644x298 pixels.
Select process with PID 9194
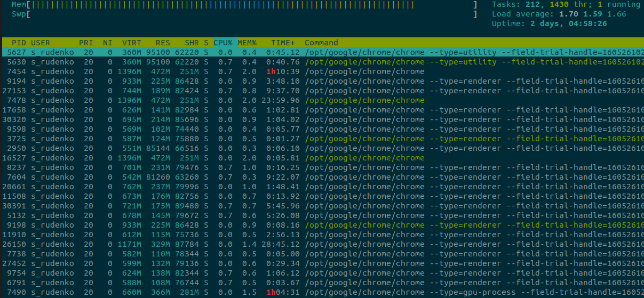[322, 81]
